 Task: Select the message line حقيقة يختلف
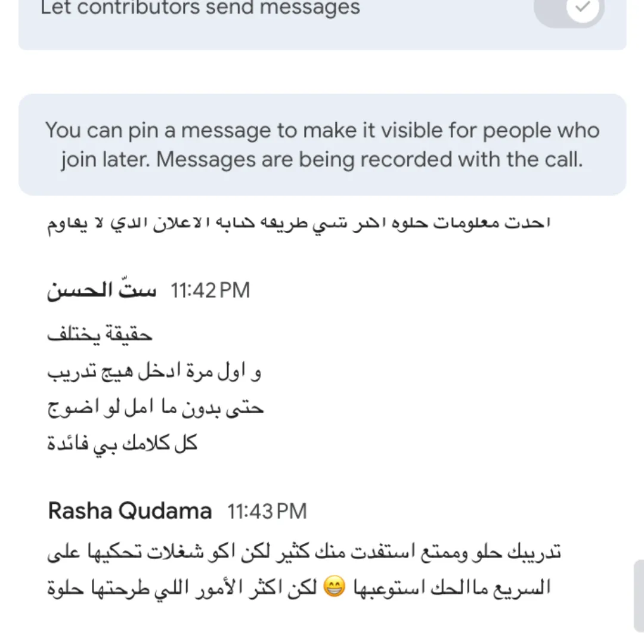[x=100, y=335]
